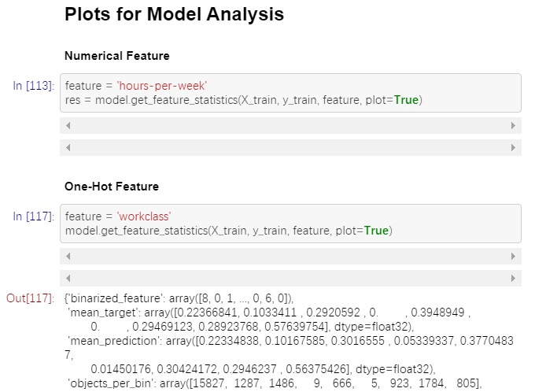Screen dimensions: 535x392
Task: Click right arrow of first scrollbar under In [117] cell
Action: click(x=513, y=256)
